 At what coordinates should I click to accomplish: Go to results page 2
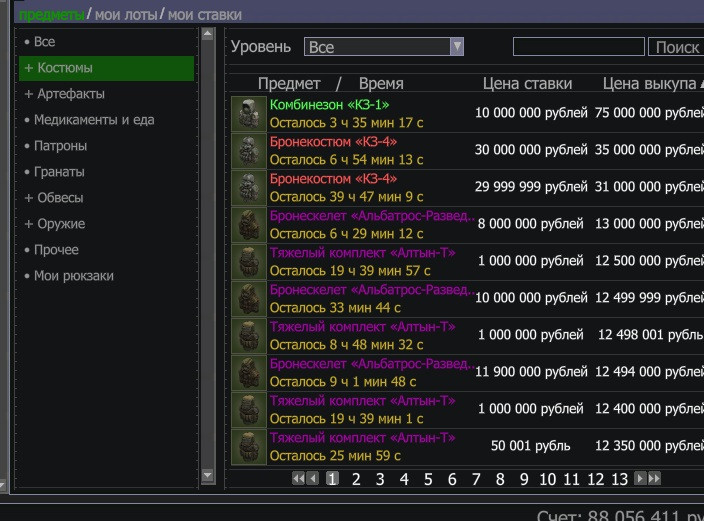356,479
